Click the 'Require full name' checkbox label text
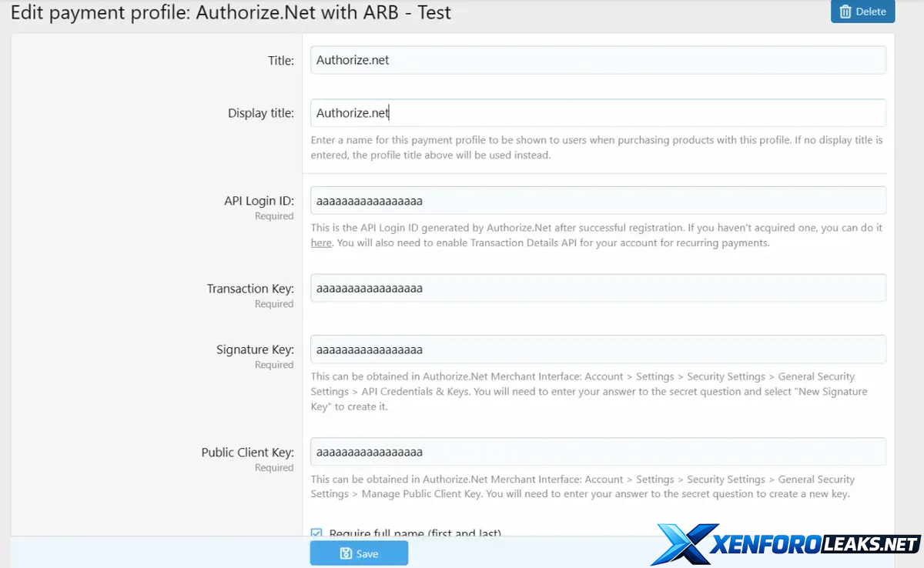924x568 pixels. pos(414,533)
